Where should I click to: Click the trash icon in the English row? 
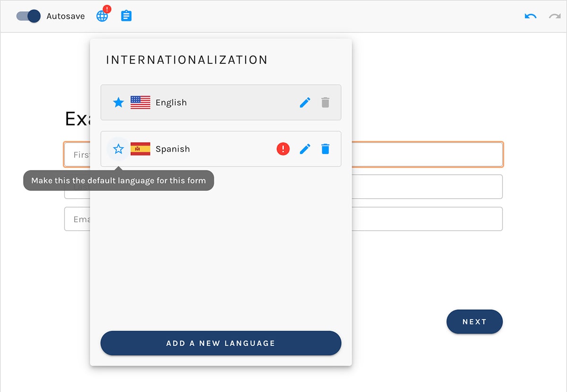click(325, 102)
